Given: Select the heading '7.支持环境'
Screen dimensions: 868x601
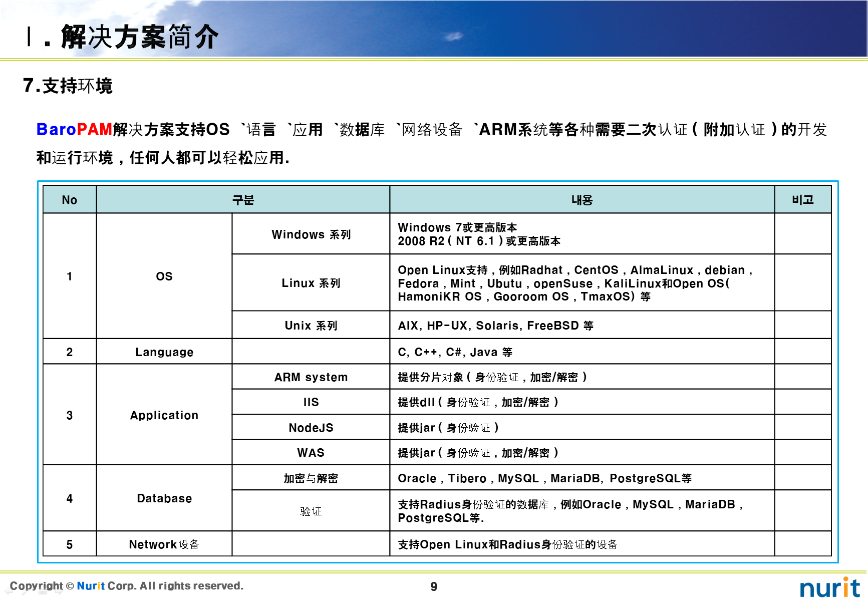Looking at the screenshot, I should 68,86.
